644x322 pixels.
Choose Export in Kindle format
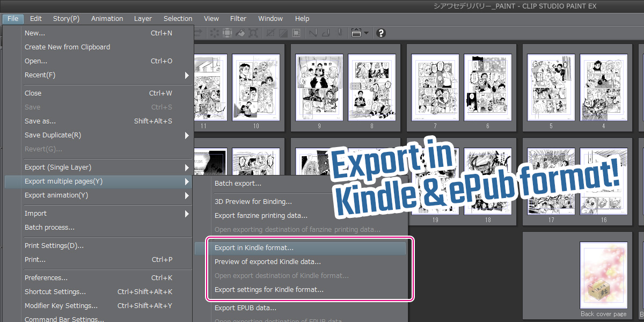click(254, 248)
